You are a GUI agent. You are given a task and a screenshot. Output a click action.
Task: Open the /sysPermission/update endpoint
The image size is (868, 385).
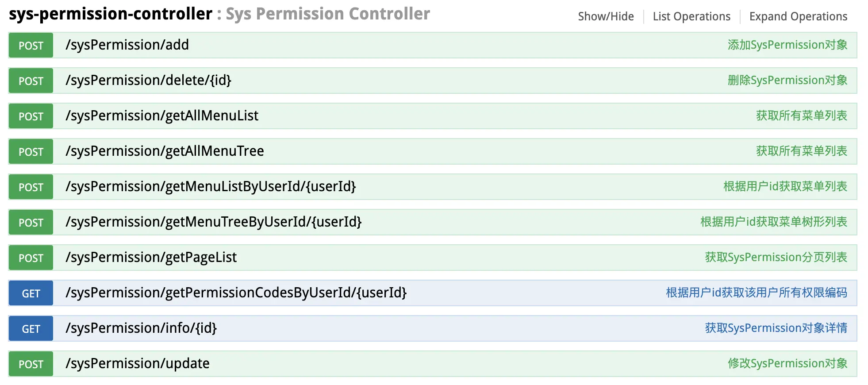point(137,364)
